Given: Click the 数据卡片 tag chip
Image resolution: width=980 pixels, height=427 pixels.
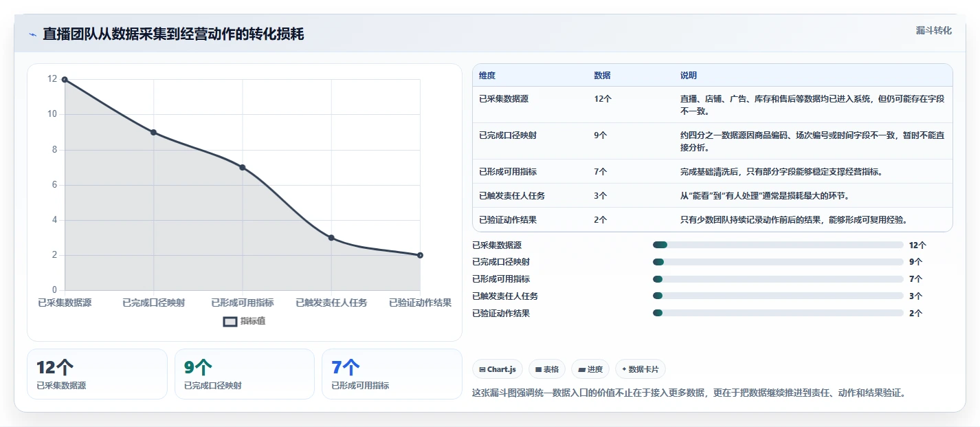Looking at the screenshot, I should tap(641, 369).
